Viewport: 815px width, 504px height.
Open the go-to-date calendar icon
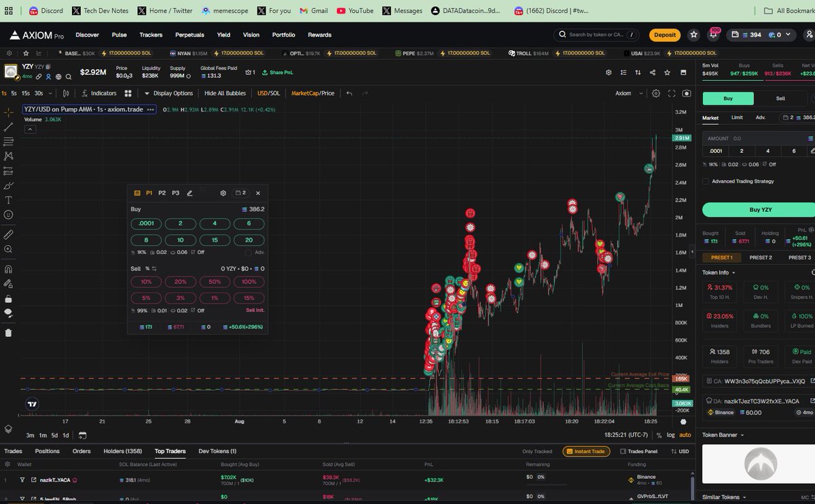82,435
